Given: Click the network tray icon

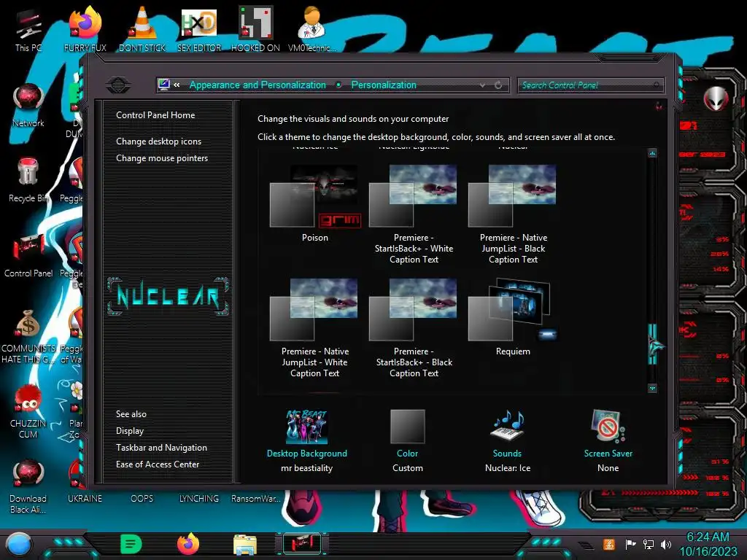Looking at the screenshot, I should (649, 544).
